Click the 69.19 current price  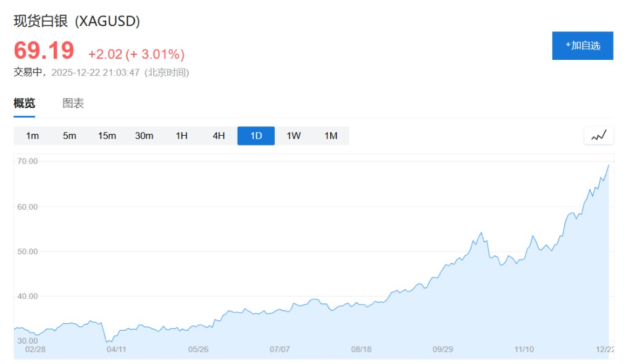(44, 51)
